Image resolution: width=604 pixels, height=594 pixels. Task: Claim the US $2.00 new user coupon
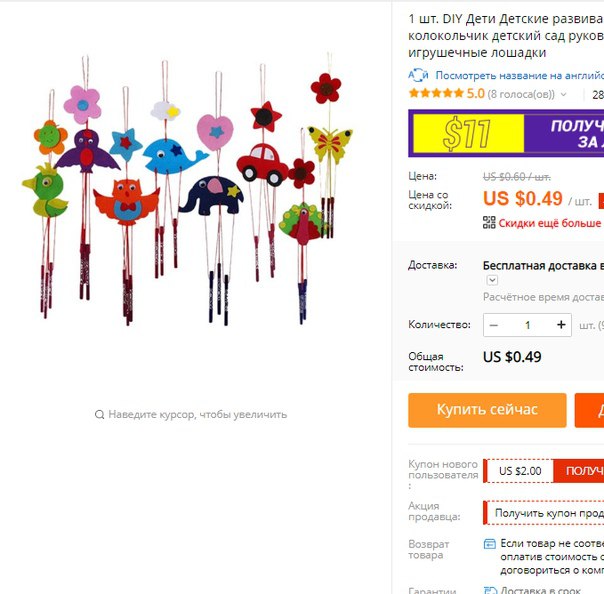[579, 470]
